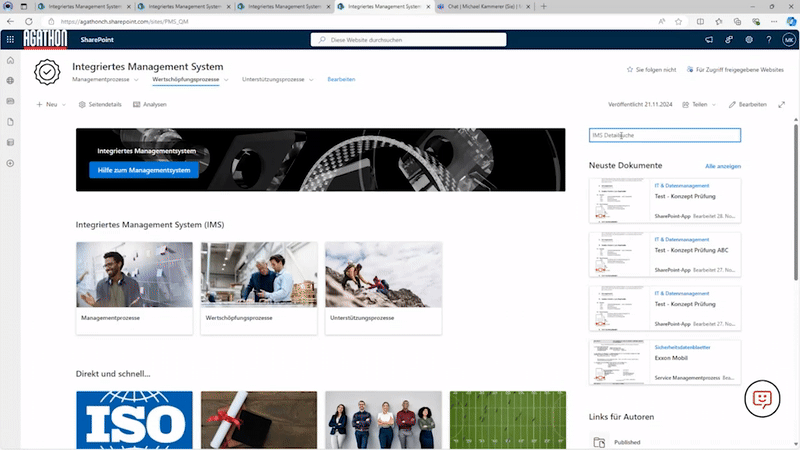Click the Alle anzeigen link
The height and width of the screenshot is (450, 800).
click(x=722, y=165)
